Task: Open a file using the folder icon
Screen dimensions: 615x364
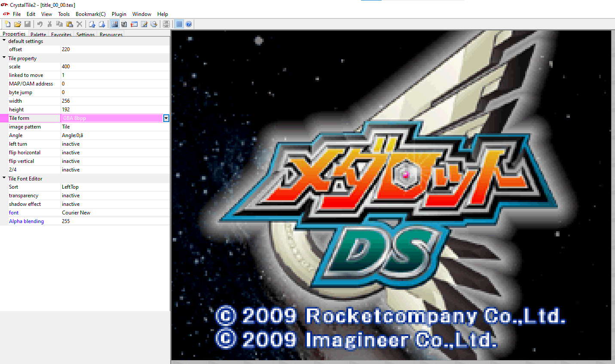Action: 17,24
